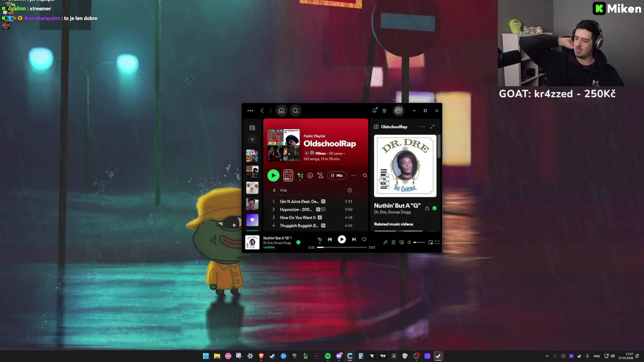This screenshot has width=644, height=362.
Task: Open Now Playing panel more options
Action: pyautogui.click(x=422, y=127)
